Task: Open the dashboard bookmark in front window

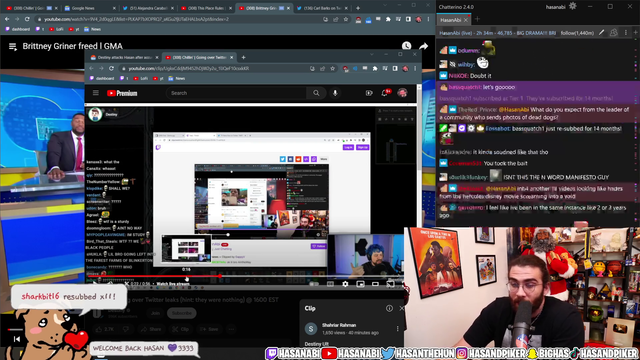Action: (x=102, y=78)
